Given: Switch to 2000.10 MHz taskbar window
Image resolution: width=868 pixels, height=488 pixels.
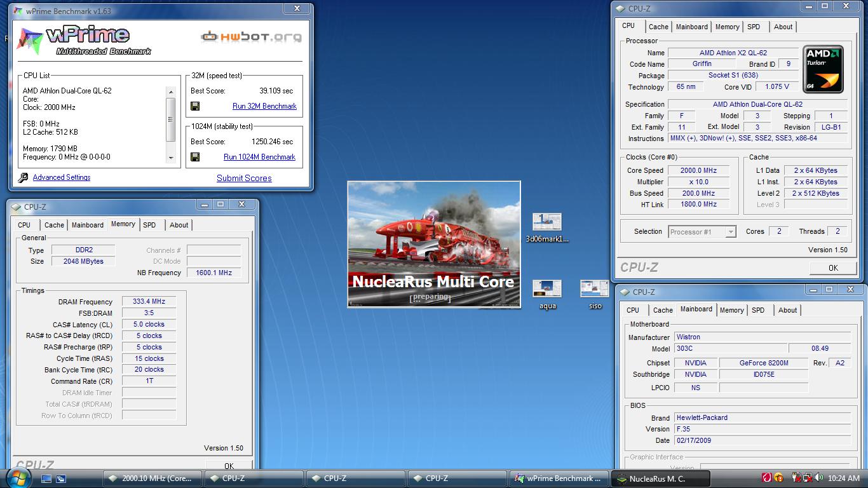Looking at the screenshot, I should coord(153,478).
